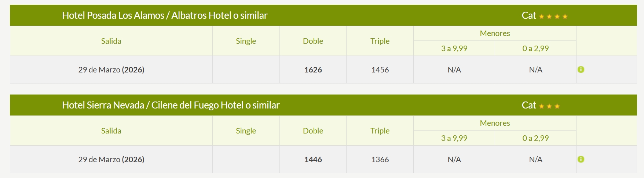The image size is (644, 178).
Task: Click the 1456 Triple price
Action: (x=380, y=70)
